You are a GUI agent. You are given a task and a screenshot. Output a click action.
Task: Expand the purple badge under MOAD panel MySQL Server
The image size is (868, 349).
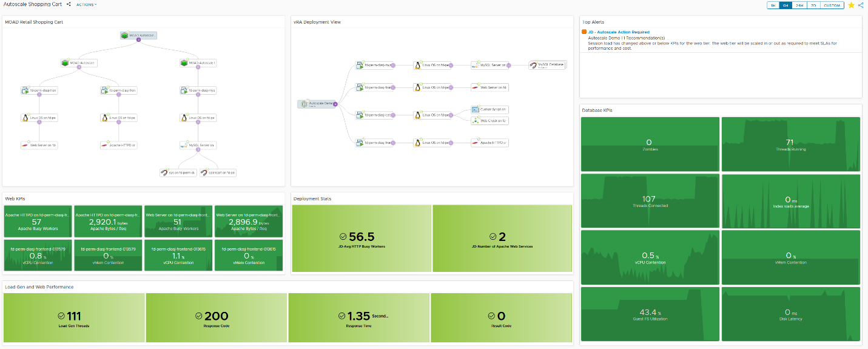click(x=198, y=151)
